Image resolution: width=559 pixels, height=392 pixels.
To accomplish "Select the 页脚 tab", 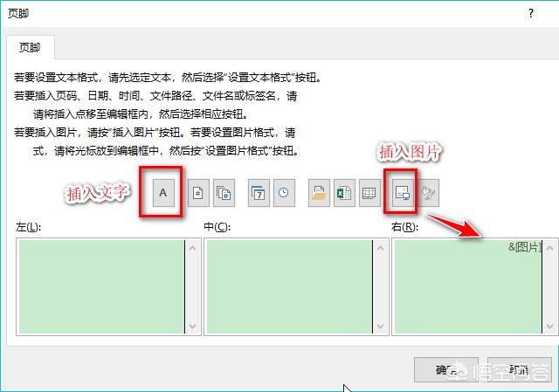I will click(x=31, y=47).
